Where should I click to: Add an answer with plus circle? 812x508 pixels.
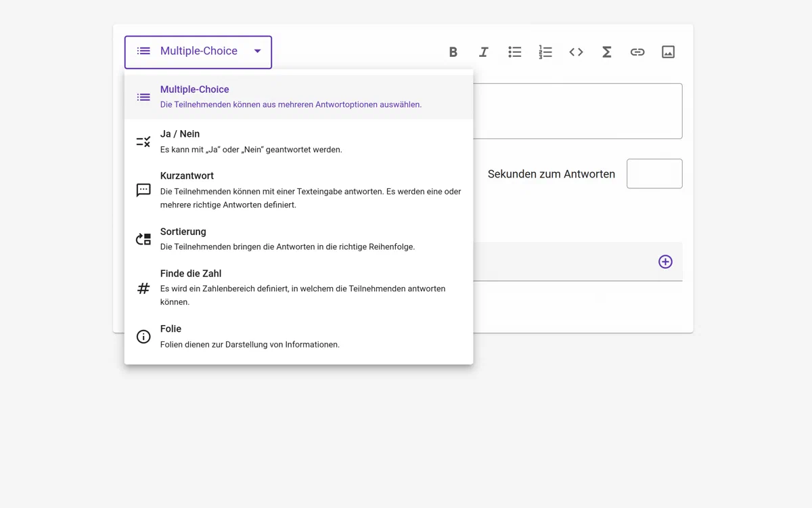tap(665, 261)
